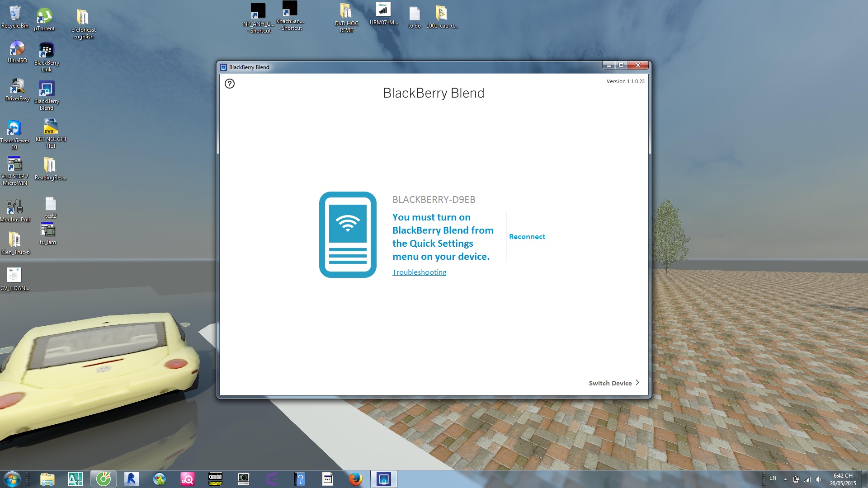This screenshot has height=488, width=868.
Task: Open the Coc Coc browser taskbar icon
Action: point(103,479)
